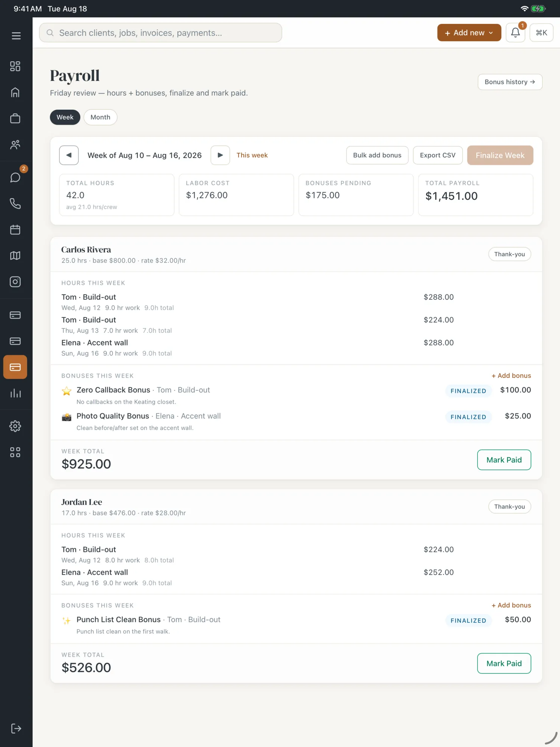Open the ⌘K command shortcut button
This screenshot has width=560, height=747.
(x=541, y=33)
